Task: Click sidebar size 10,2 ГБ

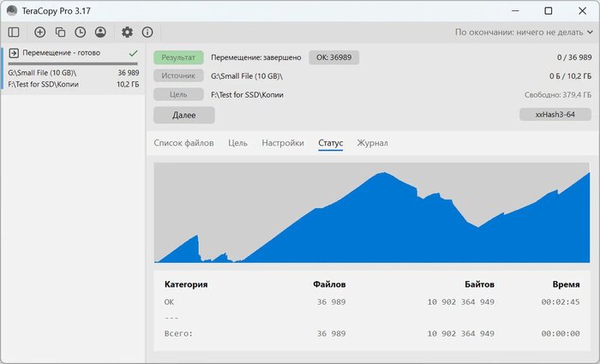Action: [x=128, y=84]
